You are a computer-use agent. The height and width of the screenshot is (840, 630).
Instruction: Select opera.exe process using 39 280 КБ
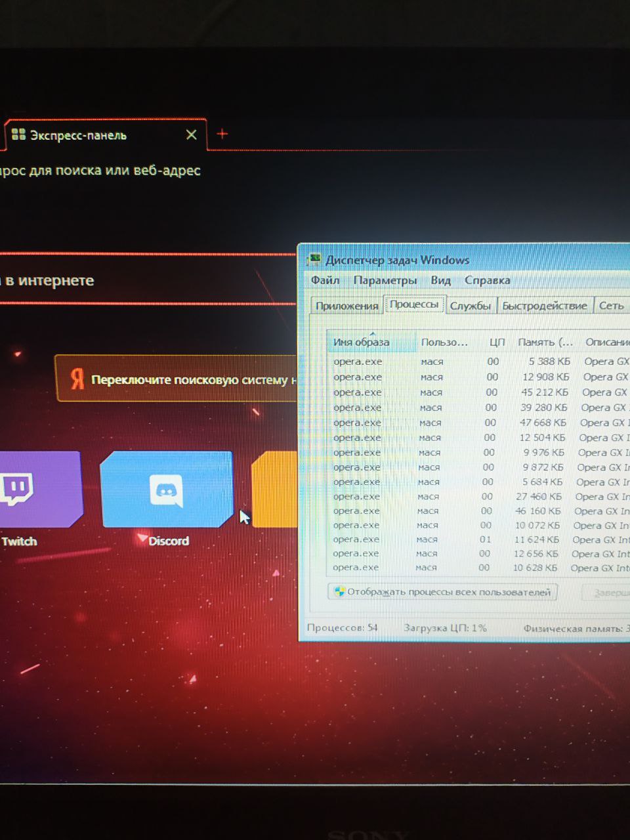[479, 408]
